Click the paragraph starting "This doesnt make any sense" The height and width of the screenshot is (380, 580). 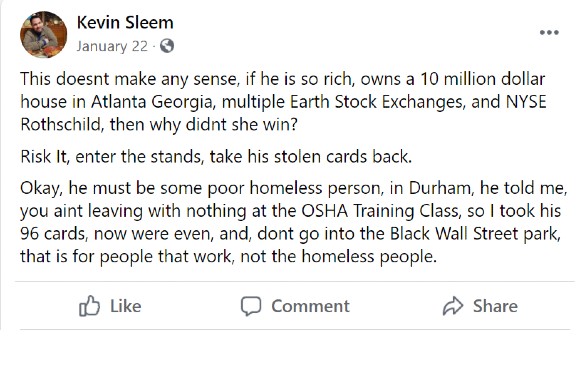pyautogui.click(x=283, y=102)
